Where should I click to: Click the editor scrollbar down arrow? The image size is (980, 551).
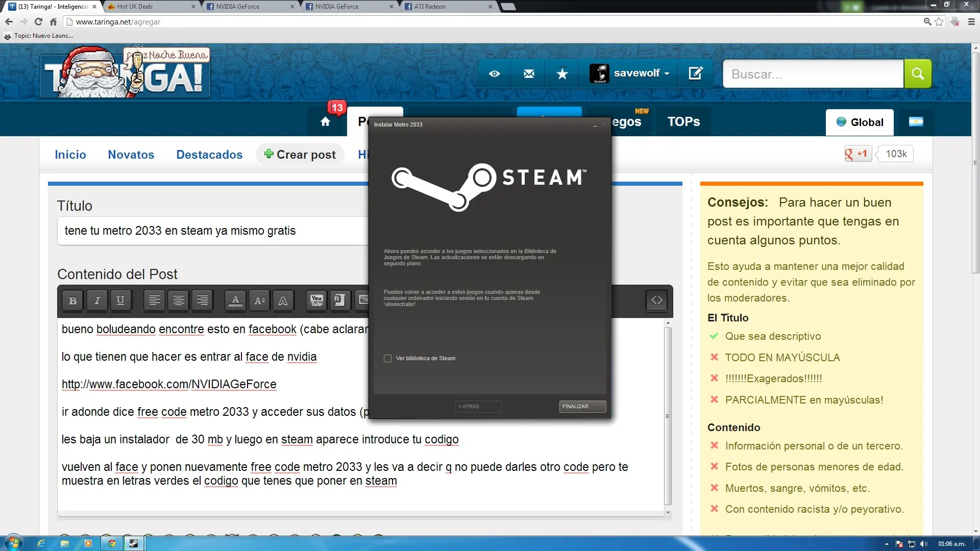668,513
